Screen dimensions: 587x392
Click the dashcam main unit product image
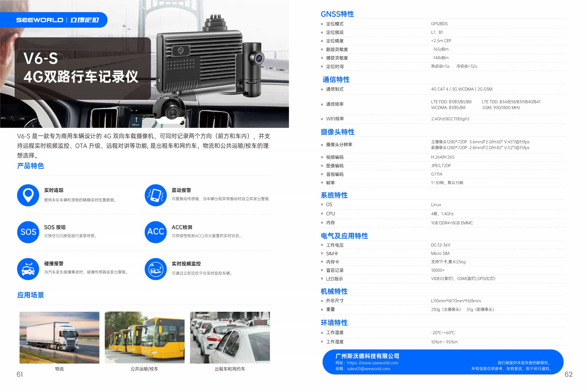(200, 62)
